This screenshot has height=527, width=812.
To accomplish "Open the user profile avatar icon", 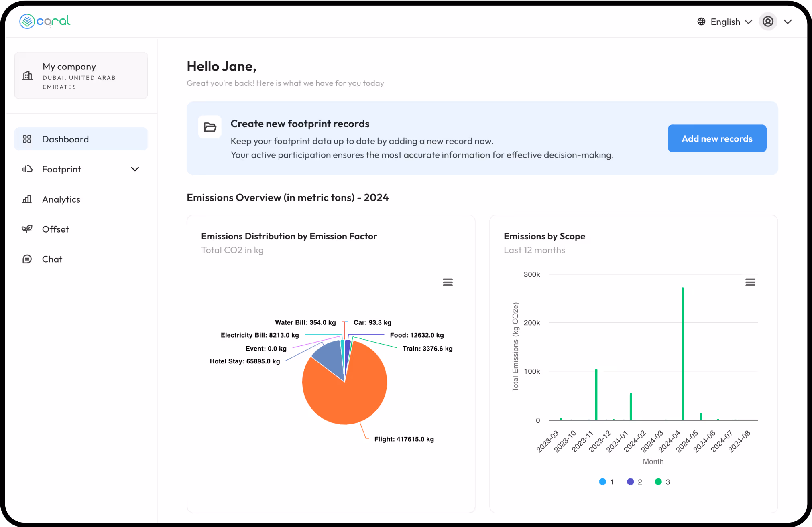I will (768, 22).
